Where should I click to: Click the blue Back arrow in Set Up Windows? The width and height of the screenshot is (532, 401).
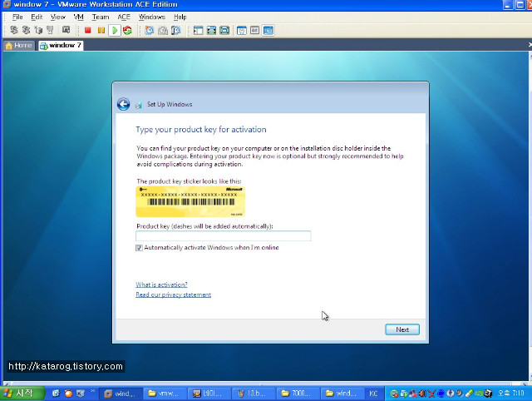point(124,104)
